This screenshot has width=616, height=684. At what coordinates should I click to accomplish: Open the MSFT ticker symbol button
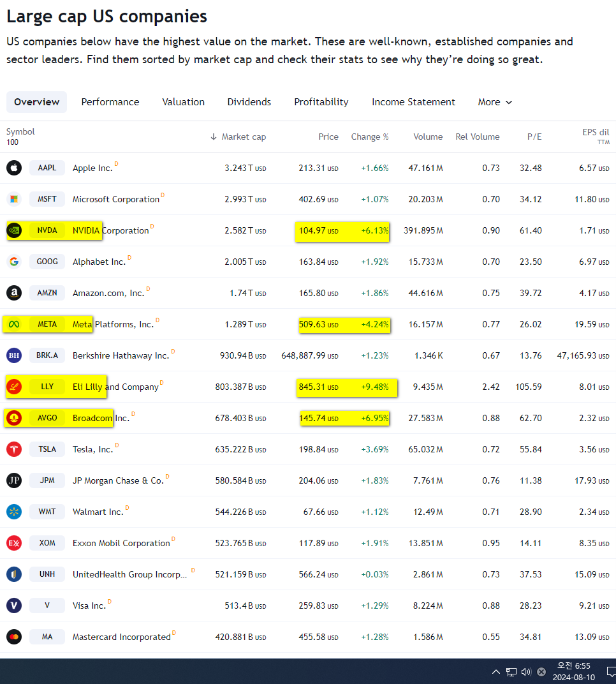[47, 199]
